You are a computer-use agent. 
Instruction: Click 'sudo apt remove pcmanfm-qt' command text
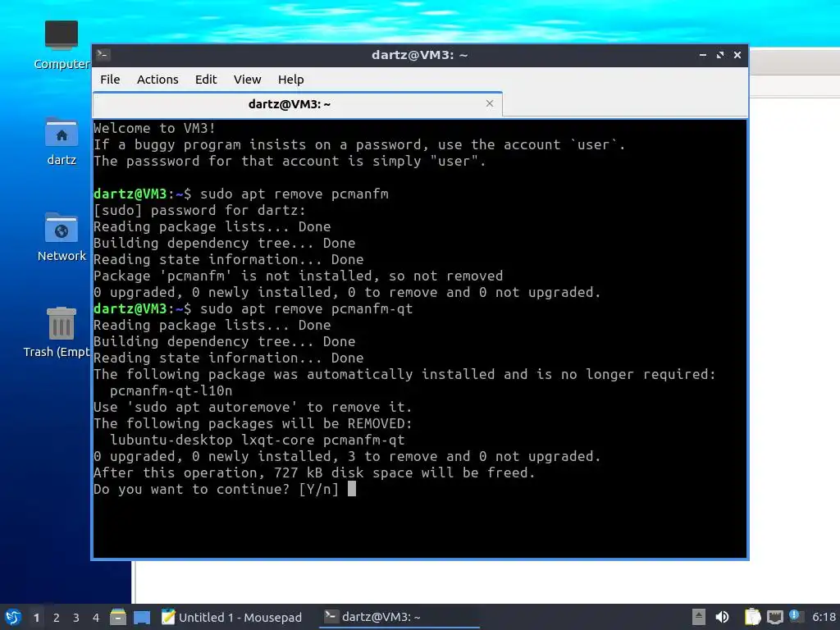(307, 309)
